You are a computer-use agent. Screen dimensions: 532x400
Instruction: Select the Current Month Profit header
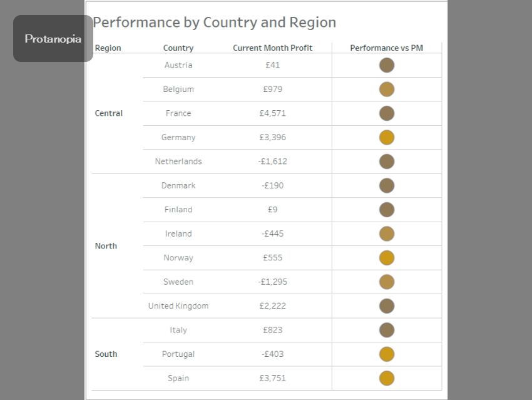point(273,48)
